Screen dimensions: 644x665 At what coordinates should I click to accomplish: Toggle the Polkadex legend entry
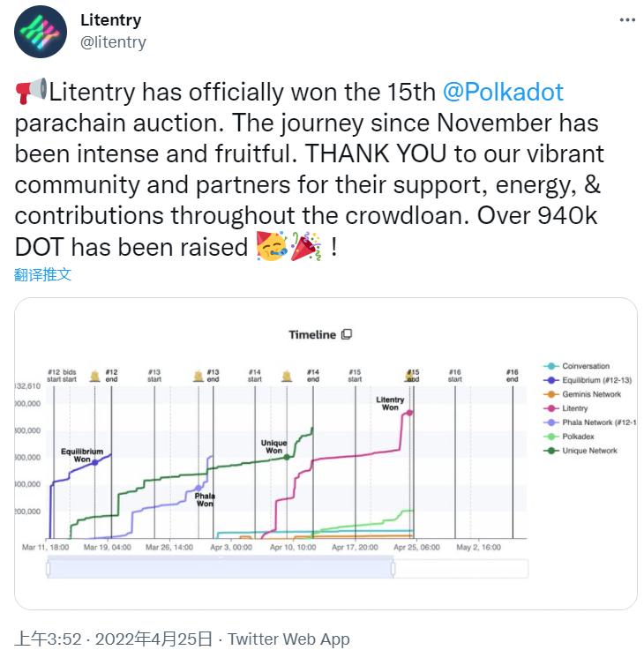pos(579,437)
